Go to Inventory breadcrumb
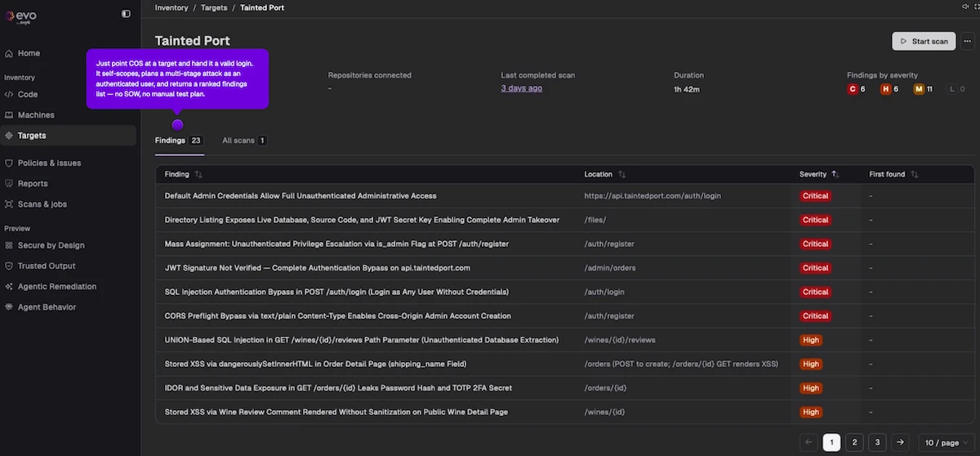This screenshot has height=456, width=980. click(x=171, y=7)
